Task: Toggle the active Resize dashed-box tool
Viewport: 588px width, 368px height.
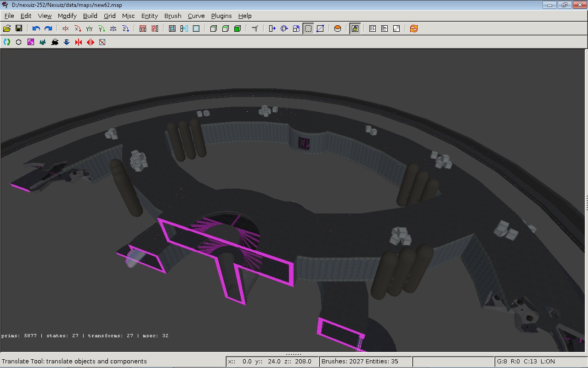Action: tap(308, 29)
